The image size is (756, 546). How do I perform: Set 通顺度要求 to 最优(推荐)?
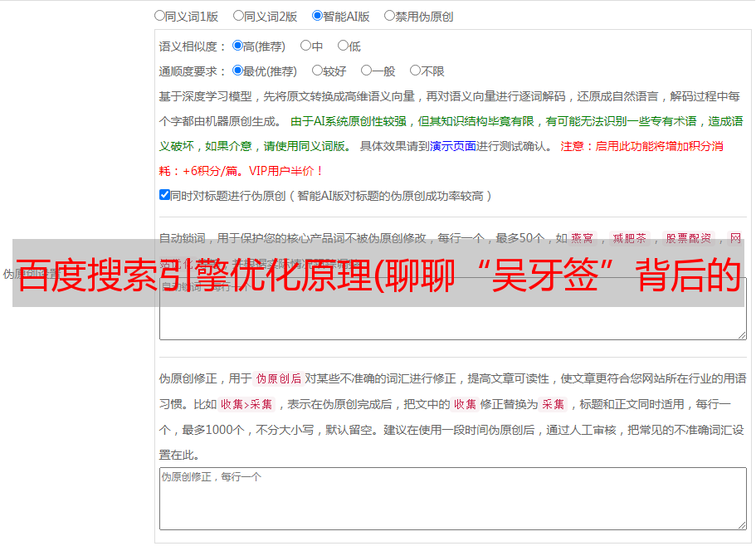tap(237, 71)
